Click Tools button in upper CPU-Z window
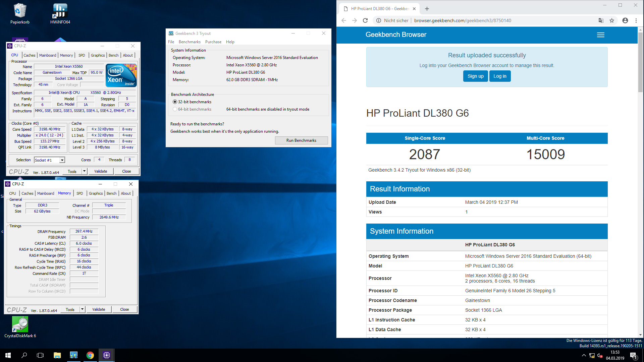 [x=72, y=171]
